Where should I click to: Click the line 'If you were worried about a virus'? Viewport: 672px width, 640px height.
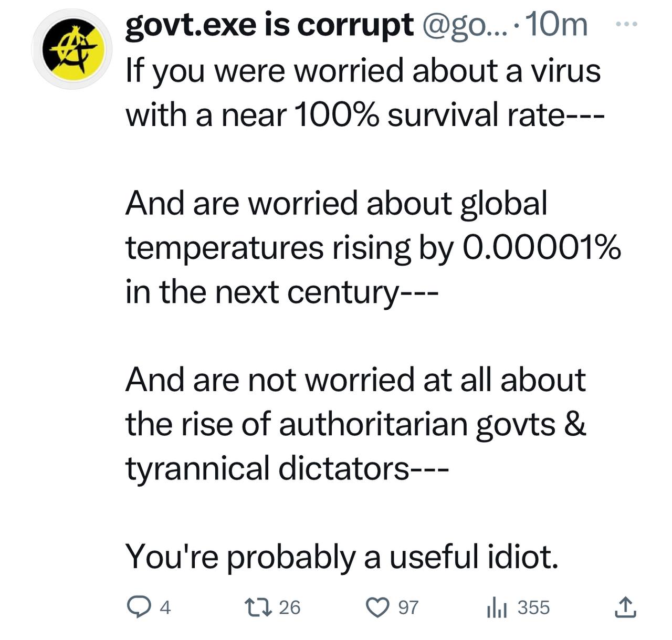coord(363,70)
